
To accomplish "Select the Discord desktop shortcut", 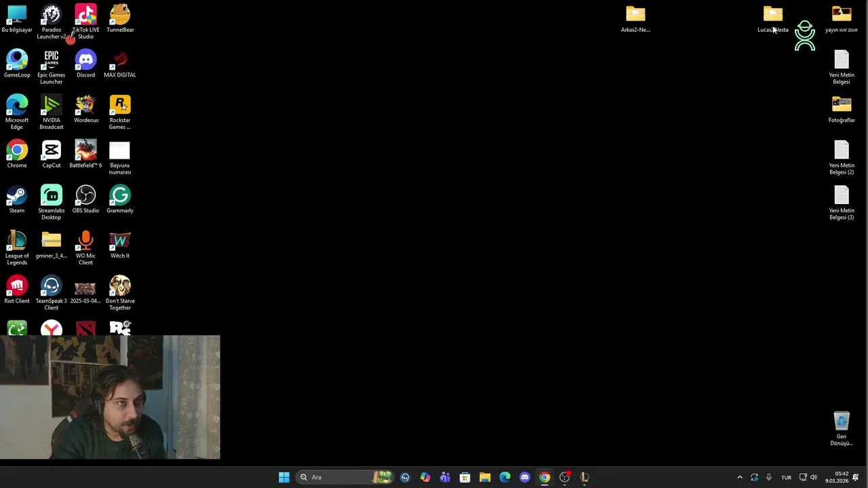I will coord(85,64).
